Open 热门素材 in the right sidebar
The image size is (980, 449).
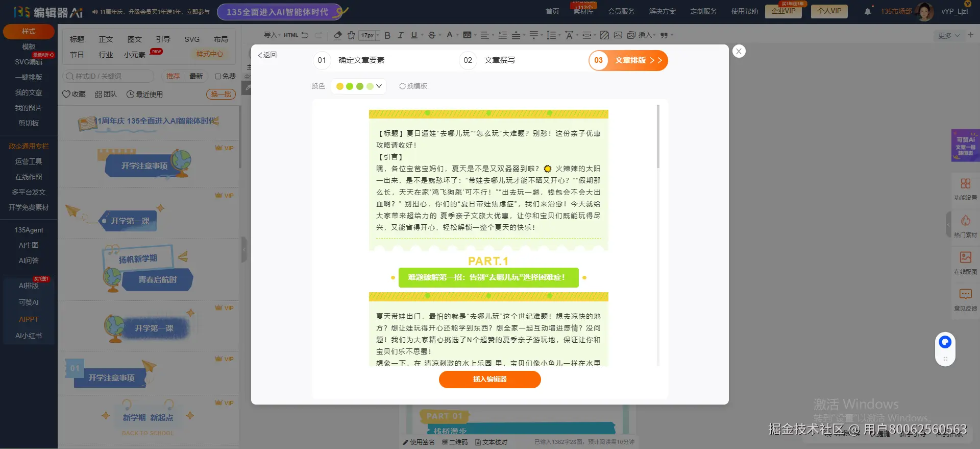(x=966, y=226)
